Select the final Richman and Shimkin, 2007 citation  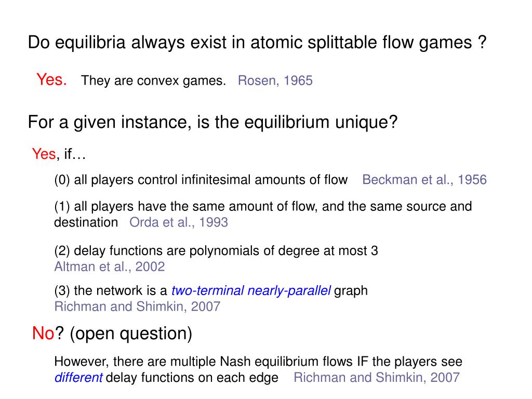[x=377, y=378]
